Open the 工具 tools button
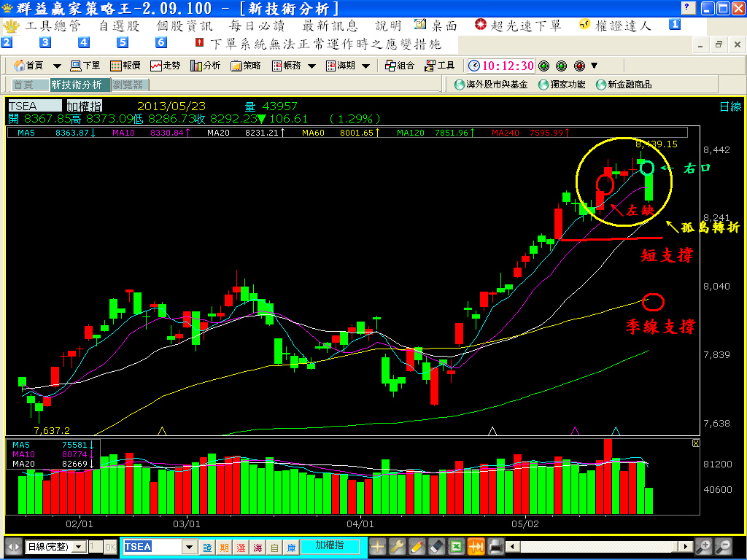The image size is (747, 560). click(x=440, y=66)
